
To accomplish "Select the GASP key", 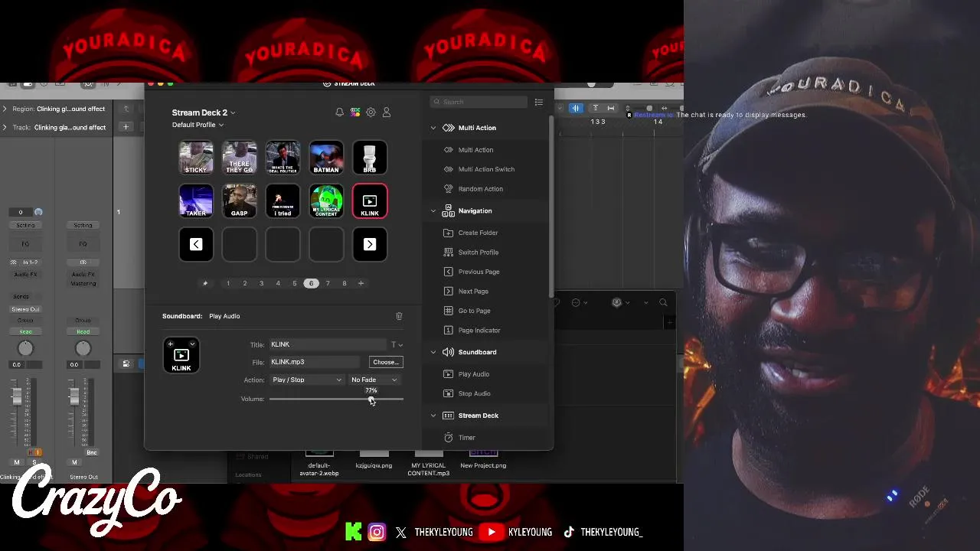I will pos(240,201).
